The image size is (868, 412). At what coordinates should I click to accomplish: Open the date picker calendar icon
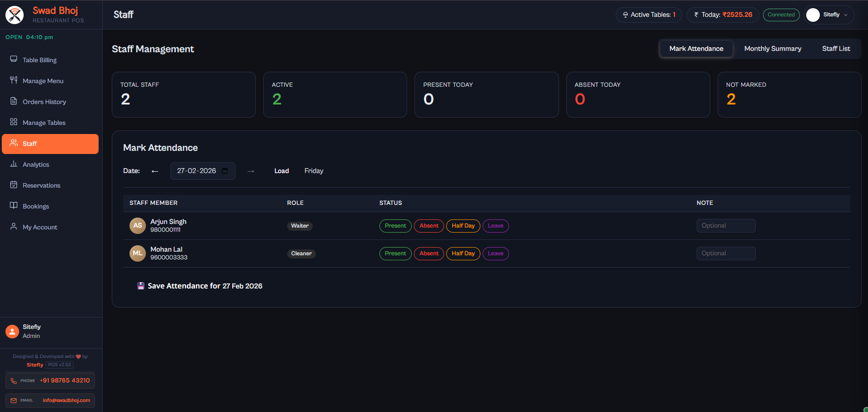(225, 171)
